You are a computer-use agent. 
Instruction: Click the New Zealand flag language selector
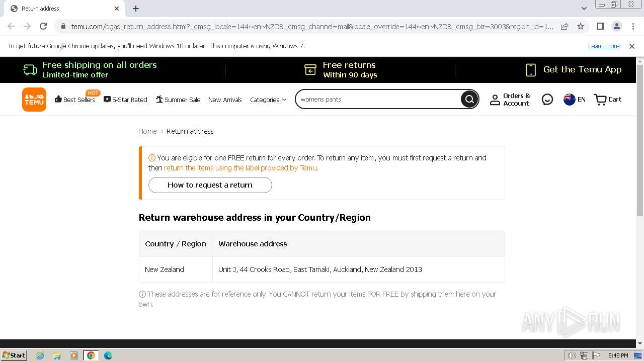click(x=575, y=100)
